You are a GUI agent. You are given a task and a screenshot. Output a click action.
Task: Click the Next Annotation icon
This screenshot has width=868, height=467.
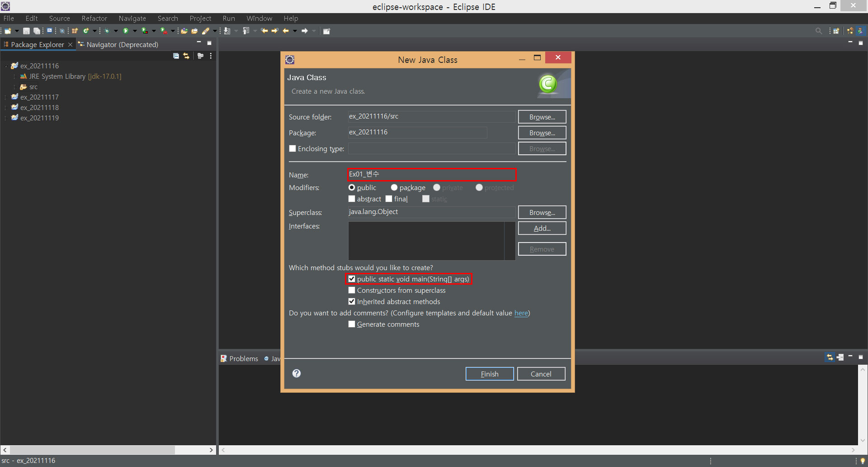pos(226,31)
